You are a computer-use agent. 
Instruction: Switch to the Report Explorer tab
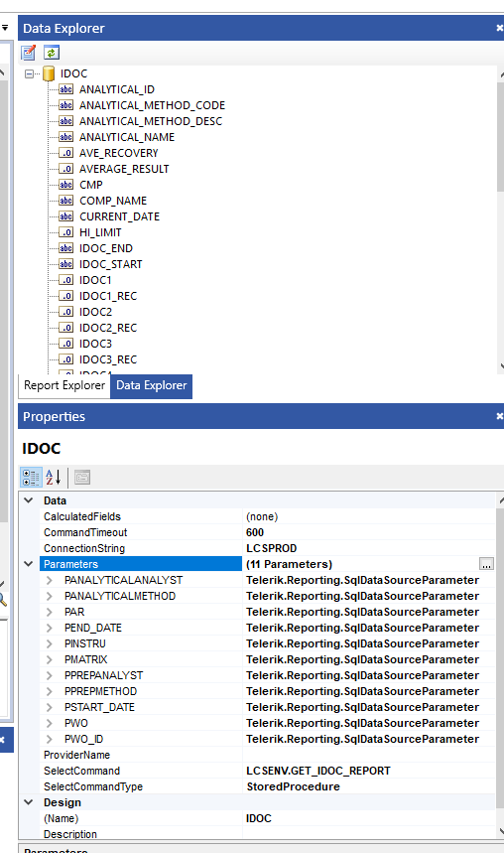(x=64, y=385)
